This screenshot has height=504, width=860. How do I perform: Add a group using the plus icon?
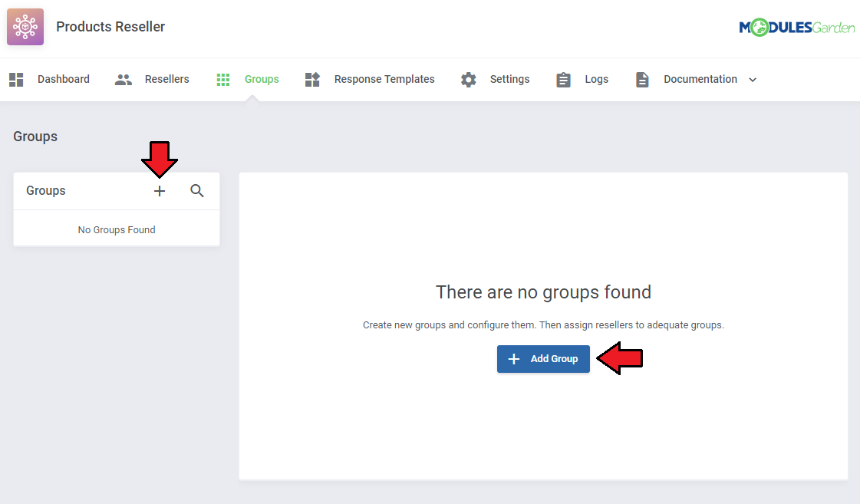[x=160, y=191]
